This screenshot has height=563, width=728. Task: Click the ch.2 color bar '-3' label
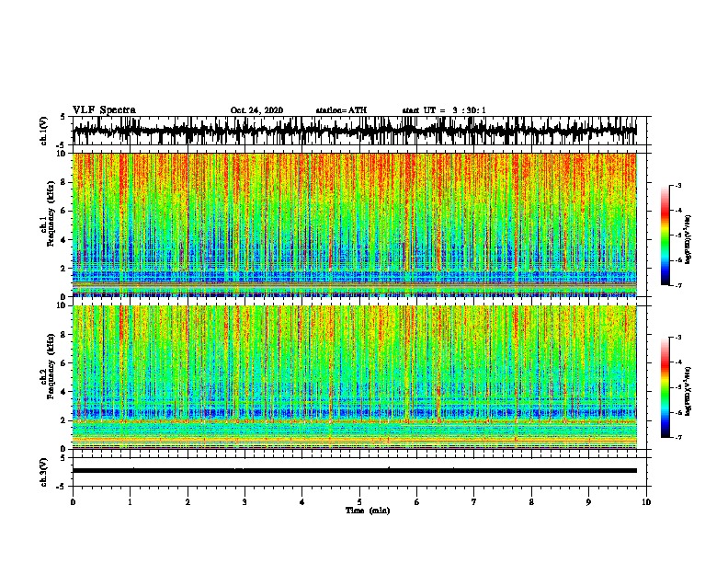click(x=678, y=338)
